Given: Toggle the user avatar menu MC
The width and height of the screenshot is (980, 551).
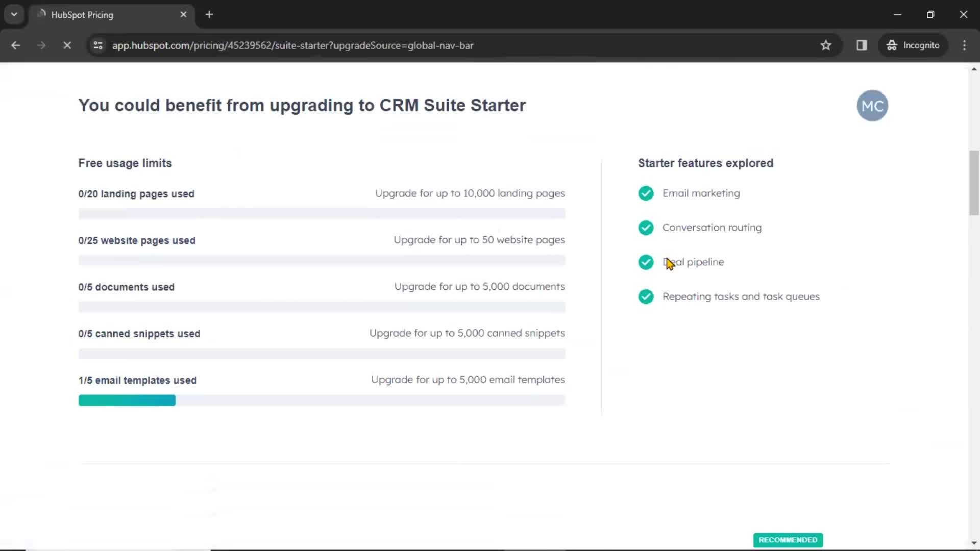Looking at the screenshot, I should (x=872, y=106).
